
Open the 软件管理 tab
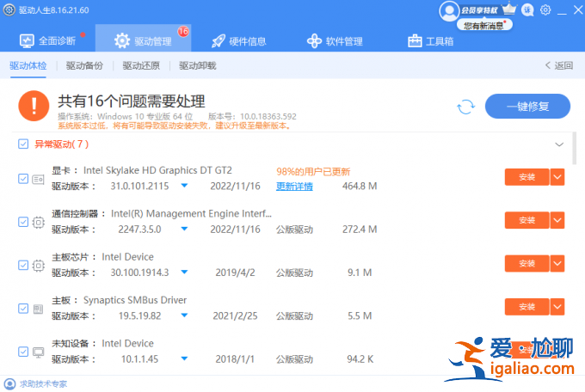335,40
